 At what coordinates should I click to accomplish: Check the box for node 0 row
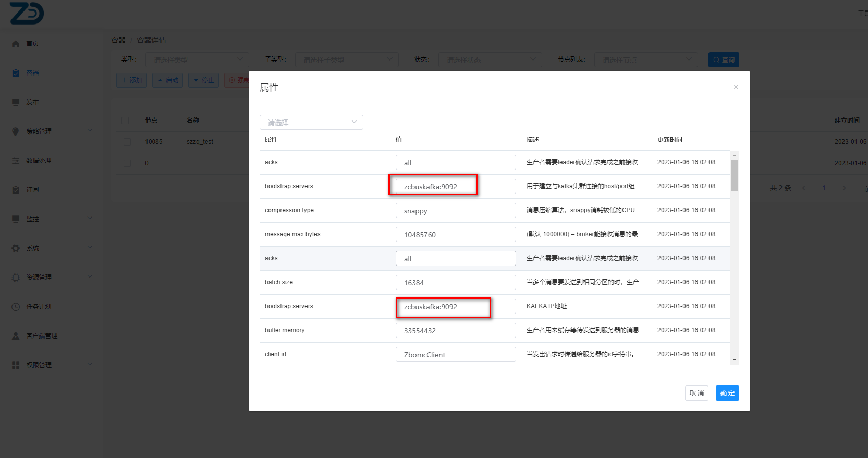coord(127,163)
